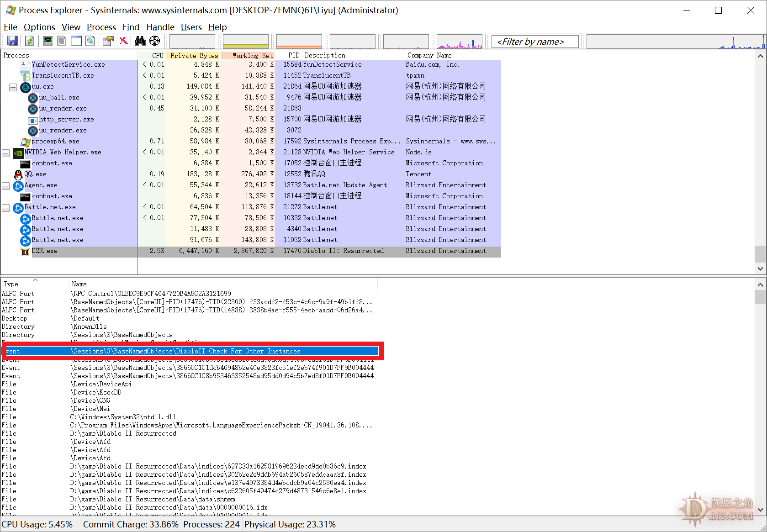Click 'Processes: 224' in status bar

[212, 524]
